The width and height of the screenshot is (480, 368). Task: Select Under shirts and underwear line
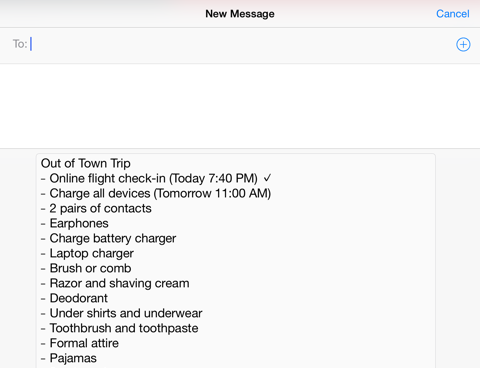pyautogui.click(x=121, y=313)
